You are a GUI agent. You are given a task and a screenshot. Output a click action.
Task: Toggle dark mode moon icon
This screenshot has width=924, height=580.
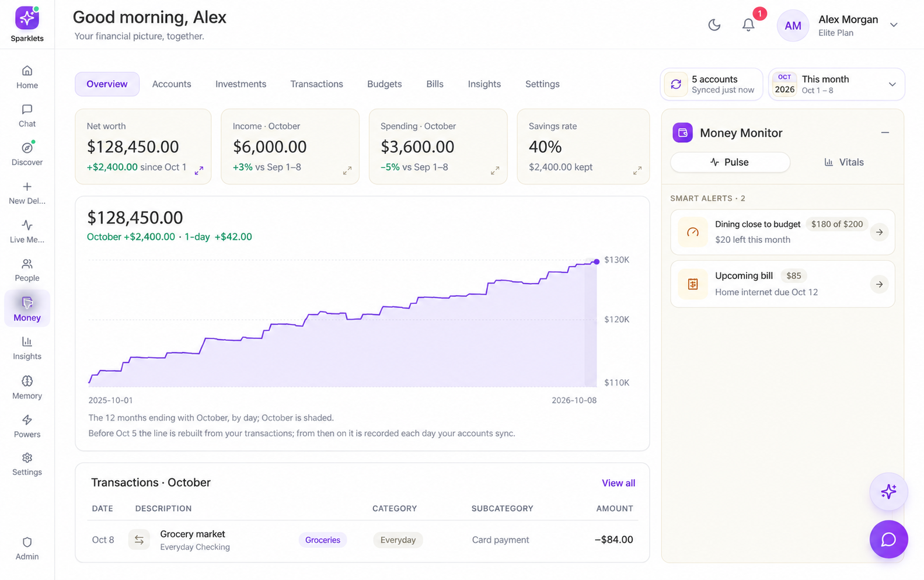point(714,25)
